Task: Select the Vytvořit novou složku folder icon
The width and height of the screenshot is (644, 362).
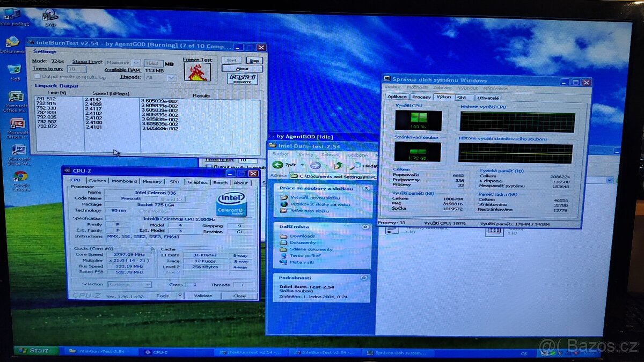Action: coord(283,197)
